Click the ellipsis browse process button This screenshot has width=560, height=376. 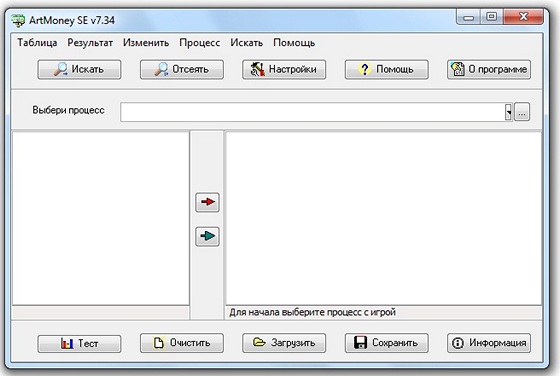point(522,112)
